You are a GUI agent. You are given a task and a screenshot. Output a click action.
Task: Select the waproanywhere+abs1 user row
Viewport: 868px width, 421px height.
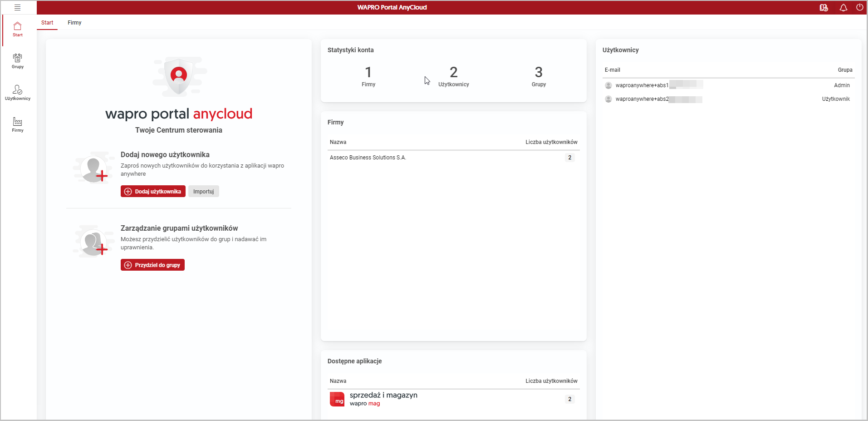pos(729,85)
